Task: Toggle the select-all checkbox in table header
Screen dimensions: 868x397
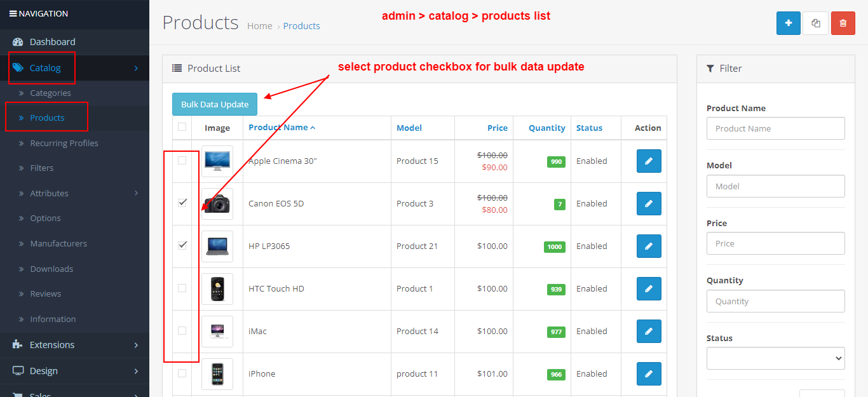Action: pos(182,127)
